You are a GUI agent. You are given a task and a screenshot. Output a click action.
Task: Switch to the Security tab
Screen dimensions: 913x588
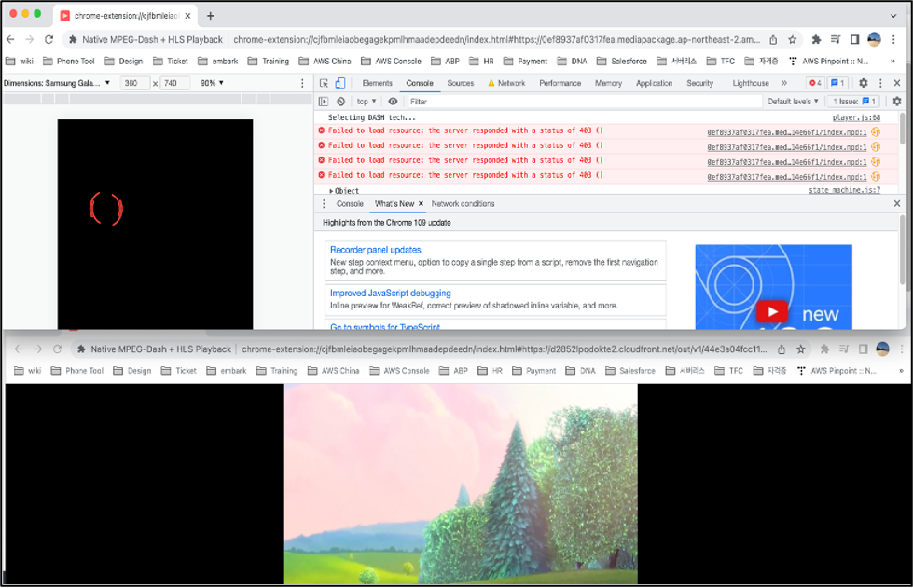pyautogui.click(x=699, y=83)
